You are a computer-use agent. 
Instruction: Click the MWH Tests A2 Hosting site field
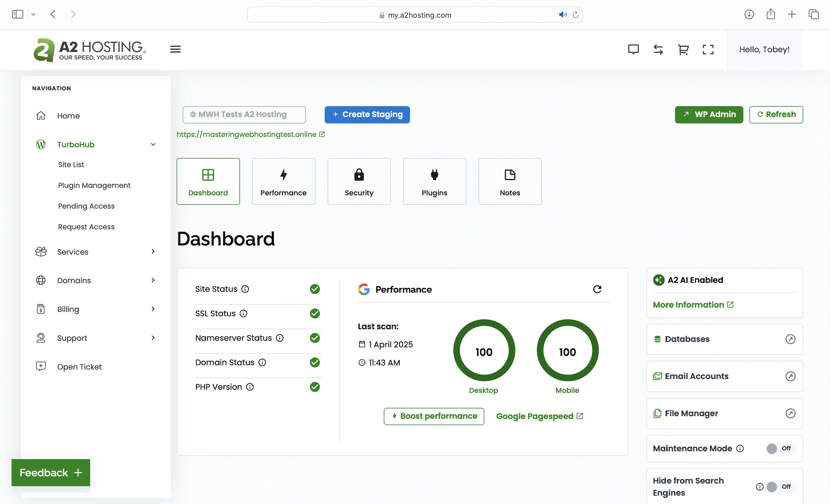[x=244, y=114]
